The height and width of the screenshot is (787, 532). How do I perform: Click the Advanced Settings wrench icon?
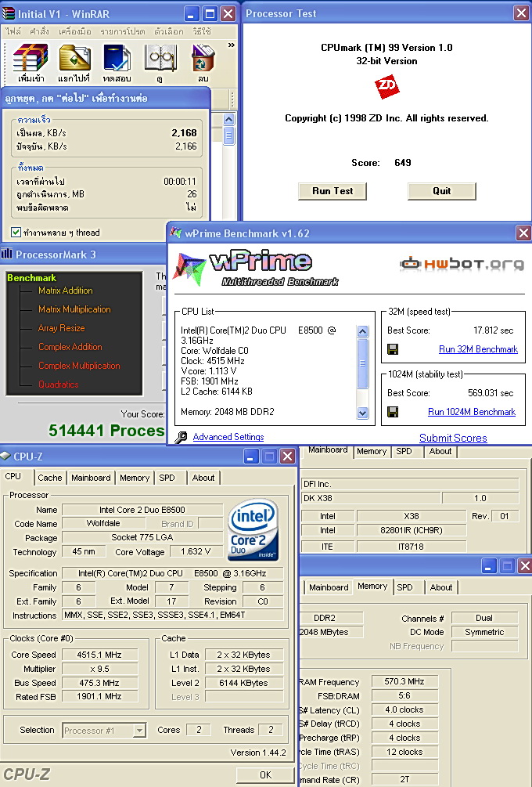tap(181, 437)
